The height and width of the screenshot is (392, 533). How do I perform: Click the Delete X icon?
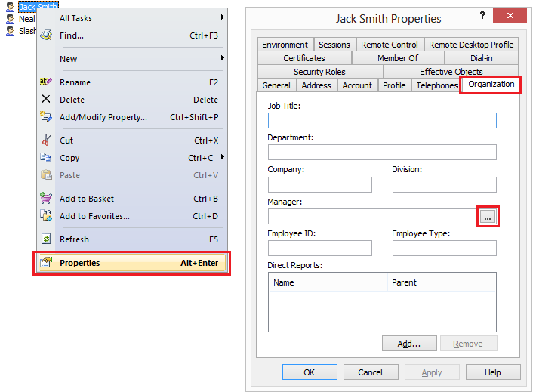pos(45,99)
